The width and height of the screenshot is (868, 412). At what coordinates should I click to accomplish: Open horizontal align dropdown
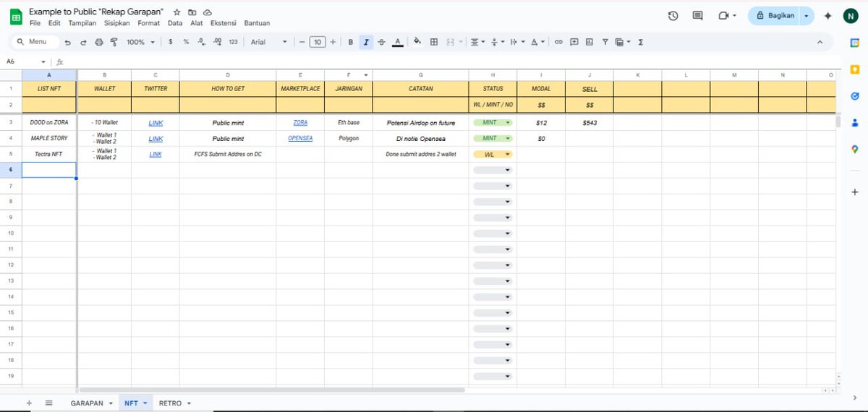click(477, 42)
